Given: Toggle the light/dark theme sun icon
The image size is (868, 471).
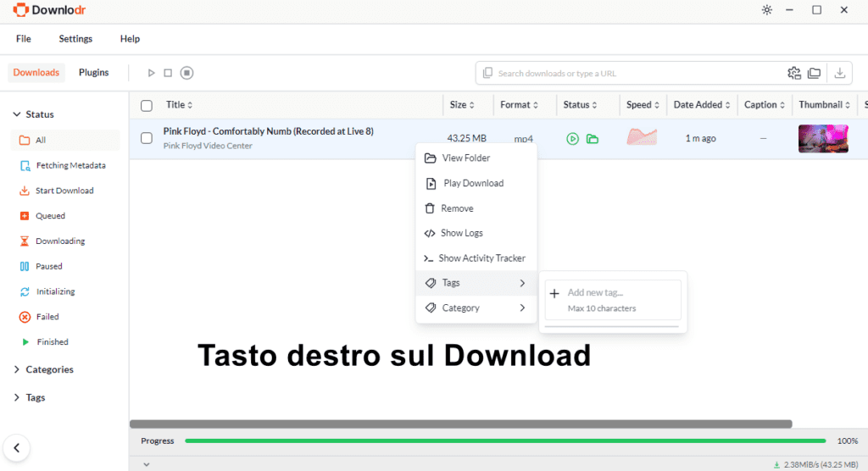Looking at the screenshot, I should tap(766, 10).
